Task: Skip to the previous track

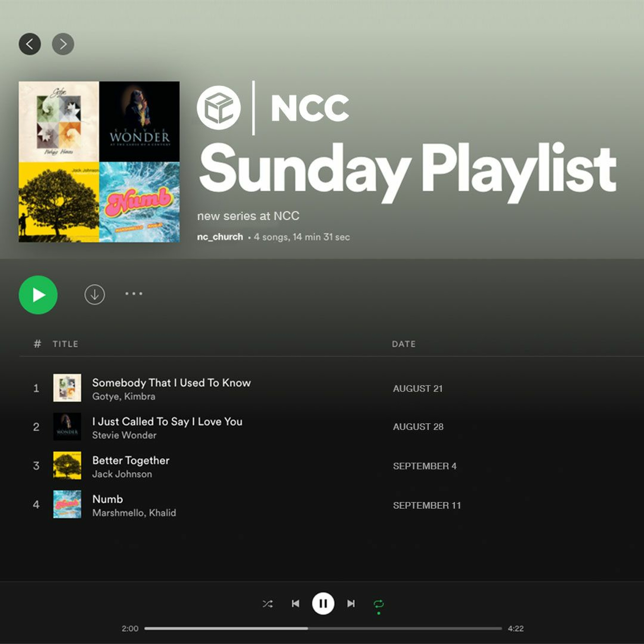Action: [295, 604]
